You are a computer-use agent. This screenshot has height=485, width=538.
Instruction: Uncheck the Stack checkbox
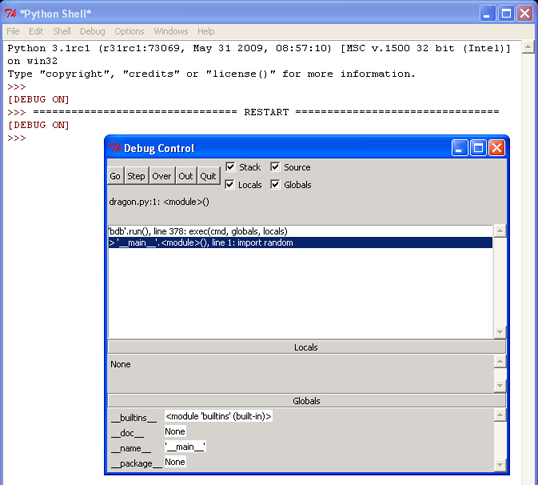click(x=230, y=167)
